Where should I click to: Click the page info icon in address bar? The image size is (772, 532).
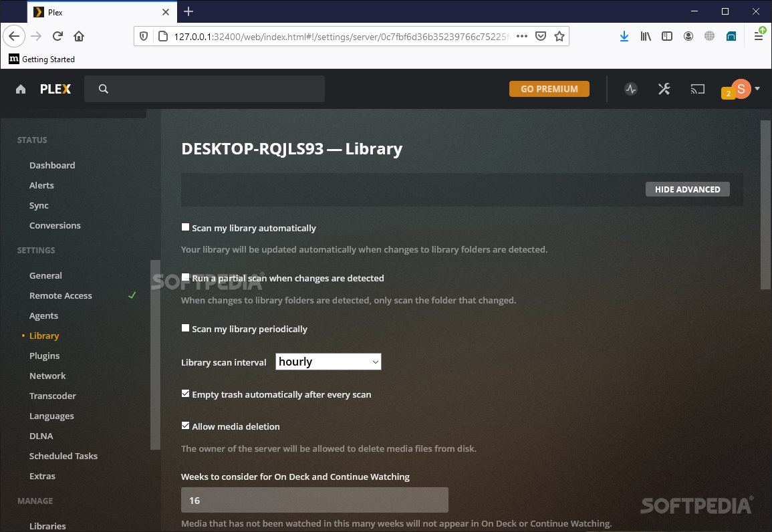(x=163, y=36)
